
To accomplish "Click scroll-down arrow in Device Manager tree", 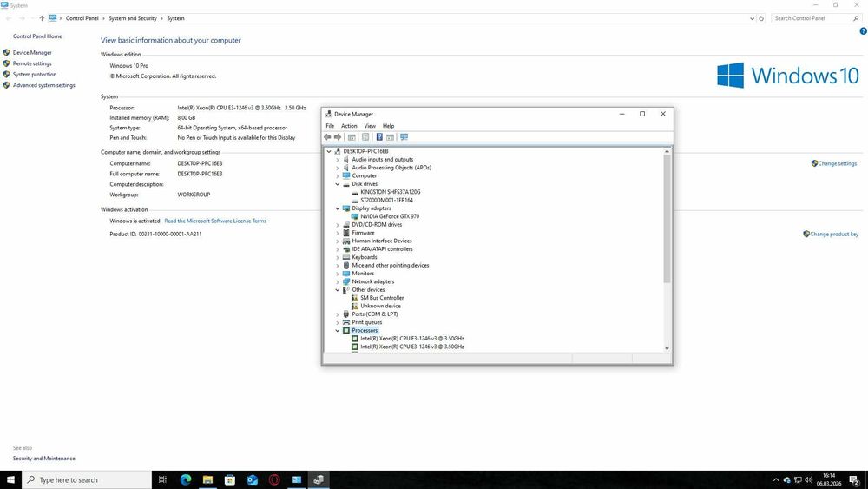I will (667, 348).
